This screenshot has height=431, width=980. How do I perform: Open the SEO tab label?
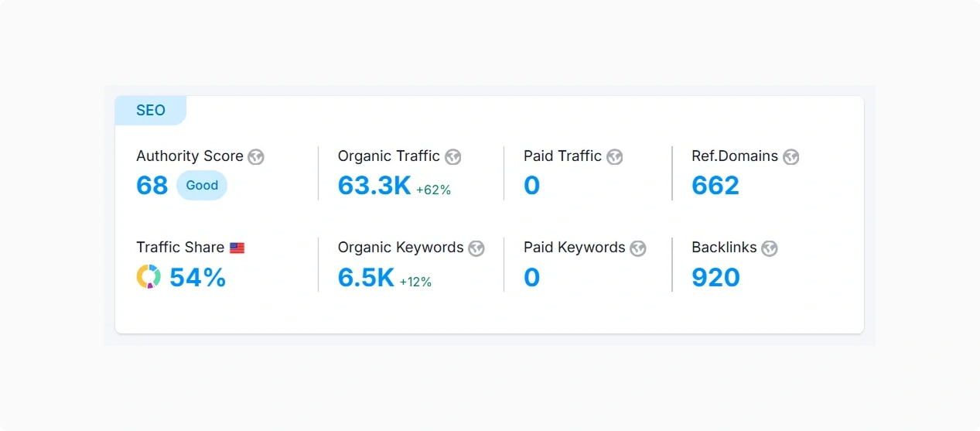151,111
